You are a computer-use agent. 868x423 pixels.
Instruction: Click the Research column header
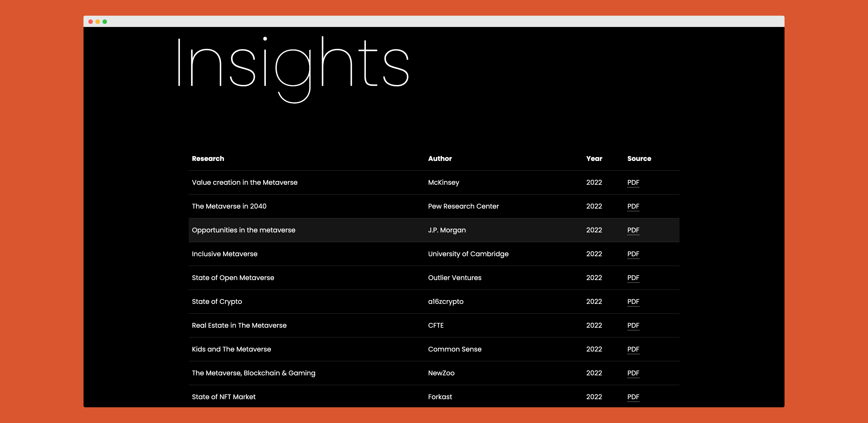208,159
